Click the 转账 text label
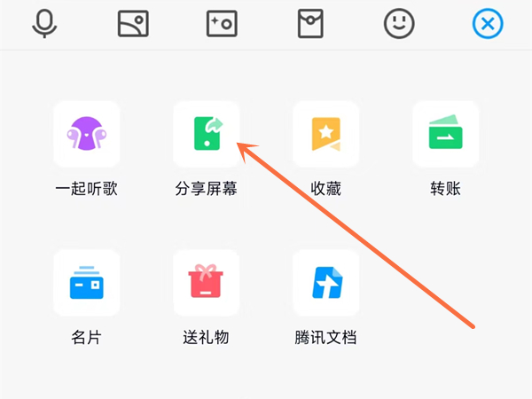This screenshot has height=399, width=532. [445, 189]
